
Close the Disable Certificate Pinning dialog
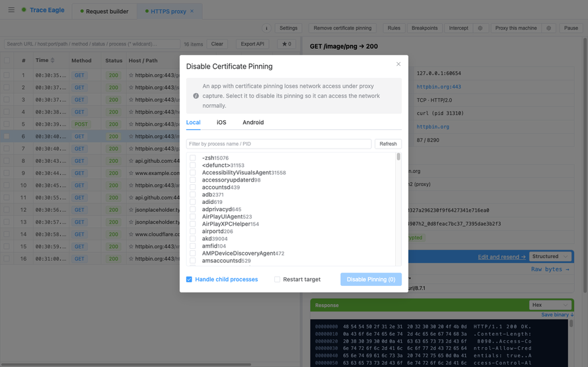(398, 64)
